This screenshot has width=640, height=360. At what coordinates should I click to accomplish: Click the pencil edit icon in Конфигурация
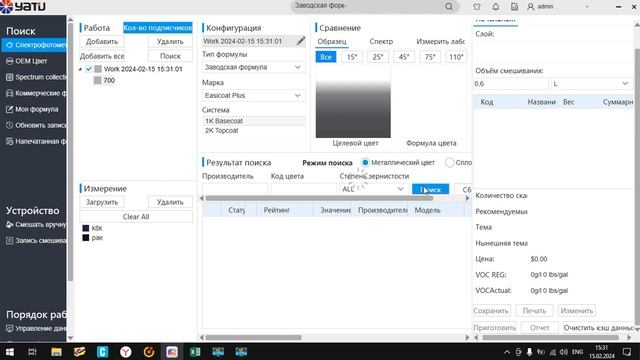[x=301, y=41]
